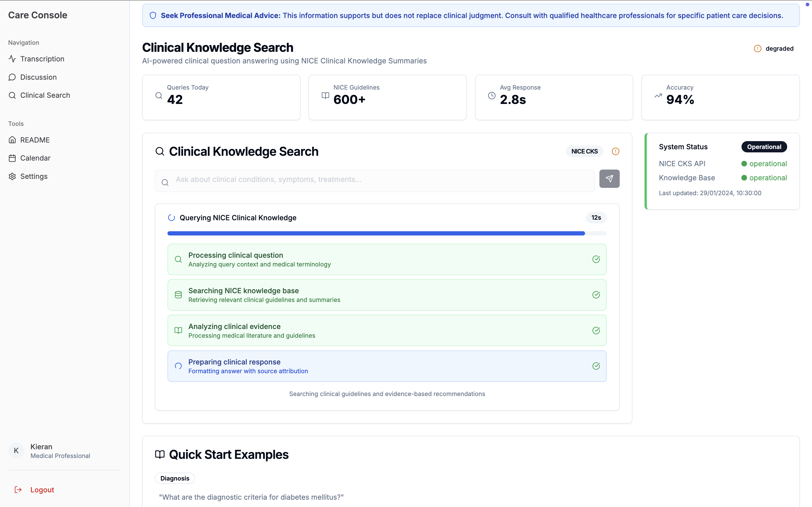Image resolution: width=812 pixels, height=507 pixels.
Task: Click the Queries Today magnifier icon
Action: pos(159,95)
